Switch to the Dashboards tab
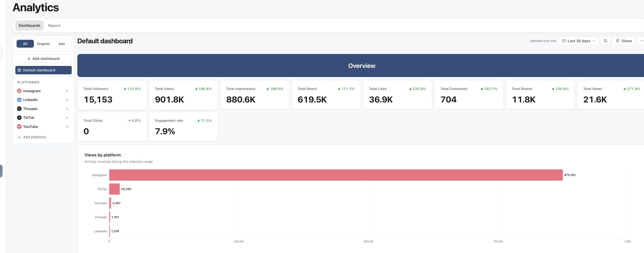 (x=30, y=25)
